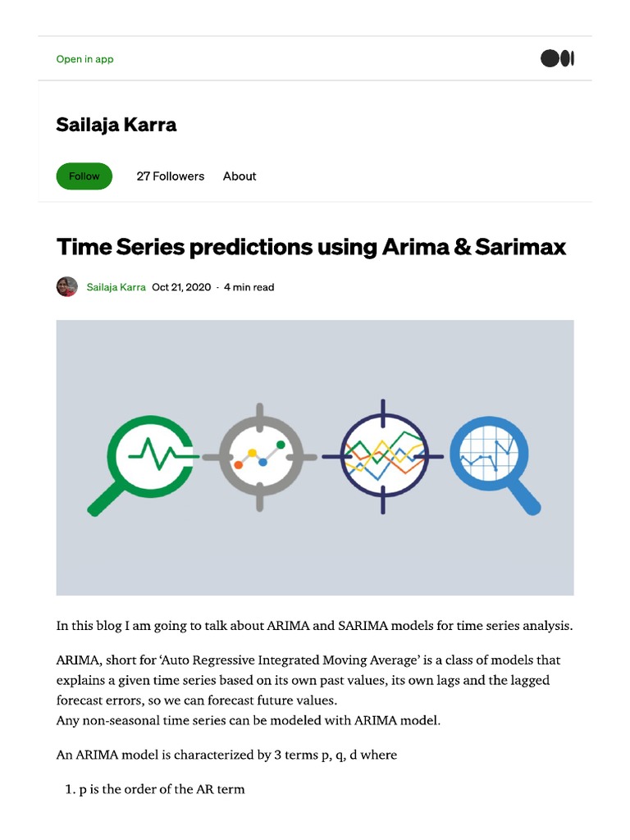Click the intro sentence starting 'In this blog'
This screenshot has width=630, height=840.
click(x=314, y=626)
